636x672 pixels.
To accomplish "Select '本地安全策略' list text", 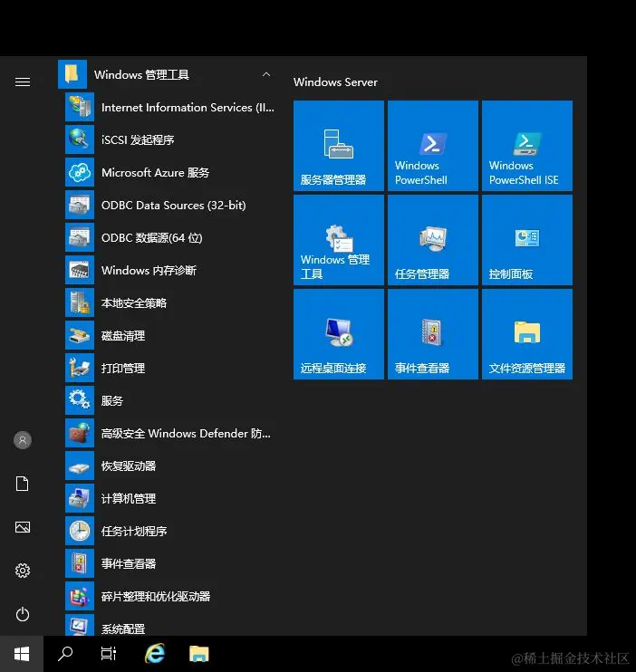I will click(134, 302).
